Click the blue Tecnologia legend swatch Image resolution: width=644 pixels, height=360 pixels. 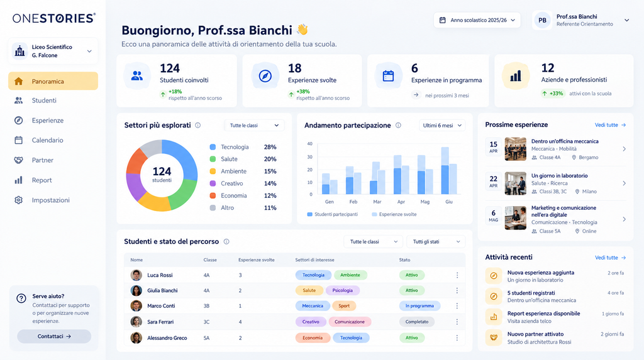(213, 147)
